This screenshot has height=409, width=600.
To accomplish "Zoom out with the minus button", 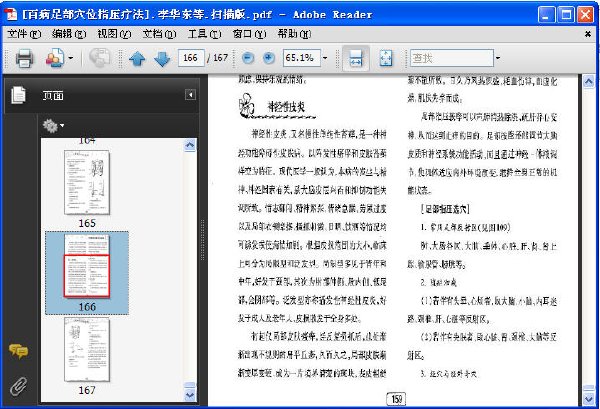I will pos(248,58).
